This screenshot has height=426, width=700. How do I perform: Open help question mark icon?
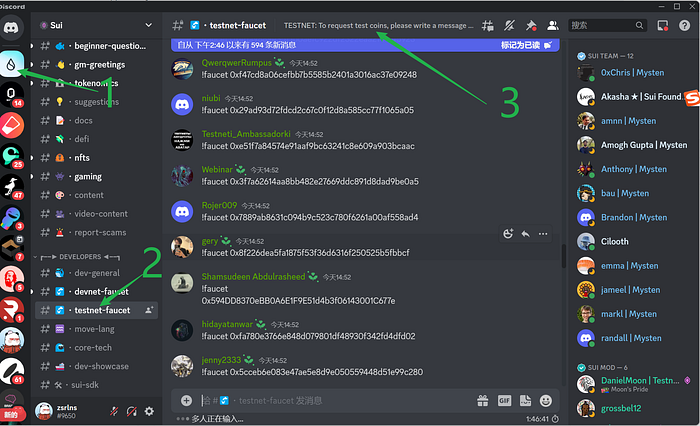pyautogui.click(x=684, y=25)
